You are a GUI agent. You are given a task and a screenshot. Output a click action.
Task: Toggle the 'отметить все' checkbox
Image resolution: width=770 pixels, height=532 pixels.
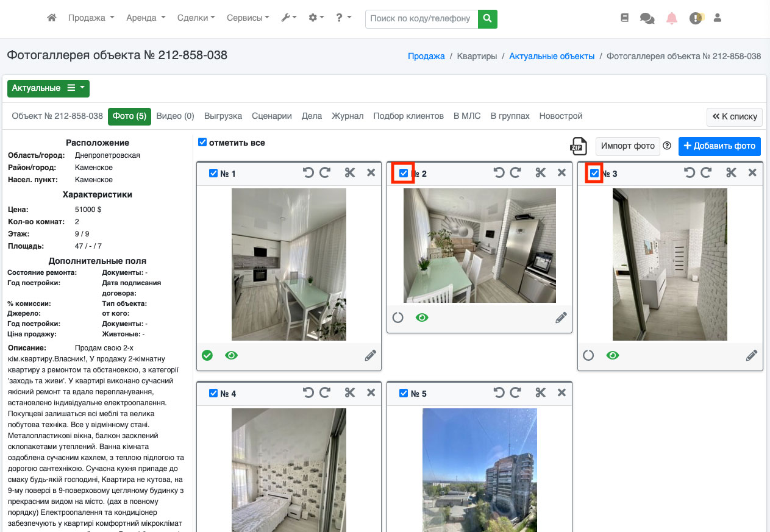tap(202, 143)
